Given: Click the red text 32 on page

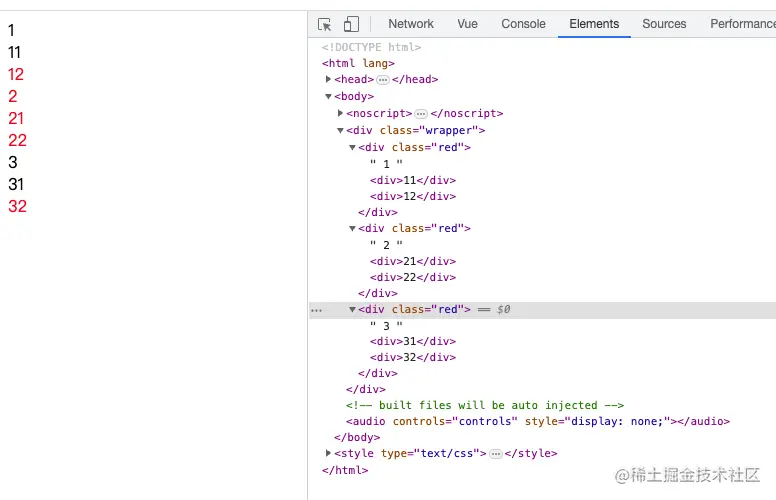Looking at the screenshot, I should (17, 206).
